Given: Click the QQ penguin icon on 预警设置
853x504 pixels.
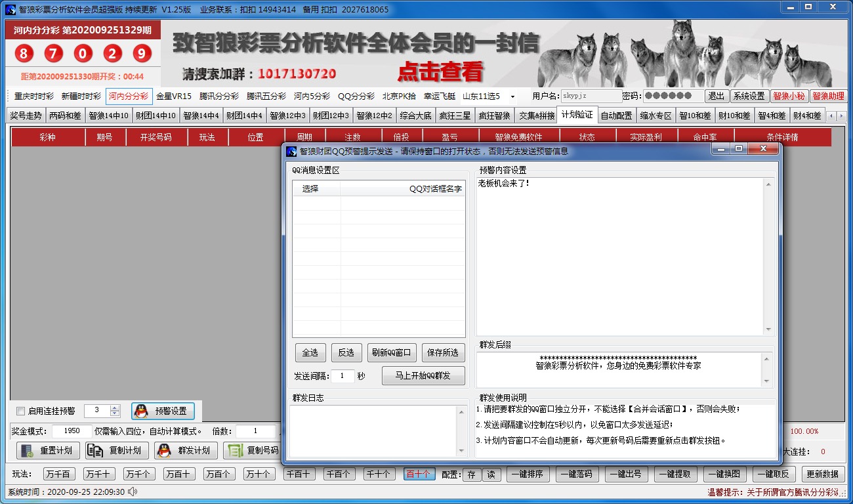Looking at the screenshot, I should coord(140,411).
